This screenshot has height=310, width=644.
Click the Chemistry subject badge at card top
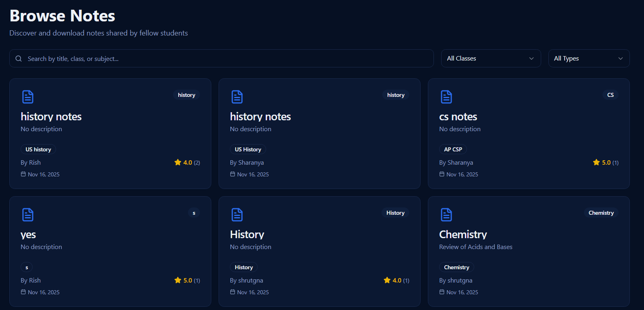601,213
